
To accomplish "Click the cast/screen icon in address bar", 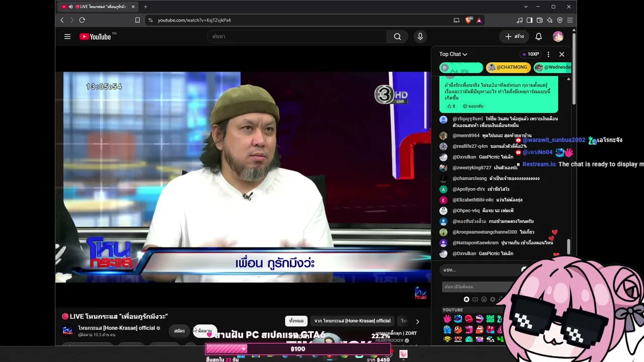I will (456, 20).
